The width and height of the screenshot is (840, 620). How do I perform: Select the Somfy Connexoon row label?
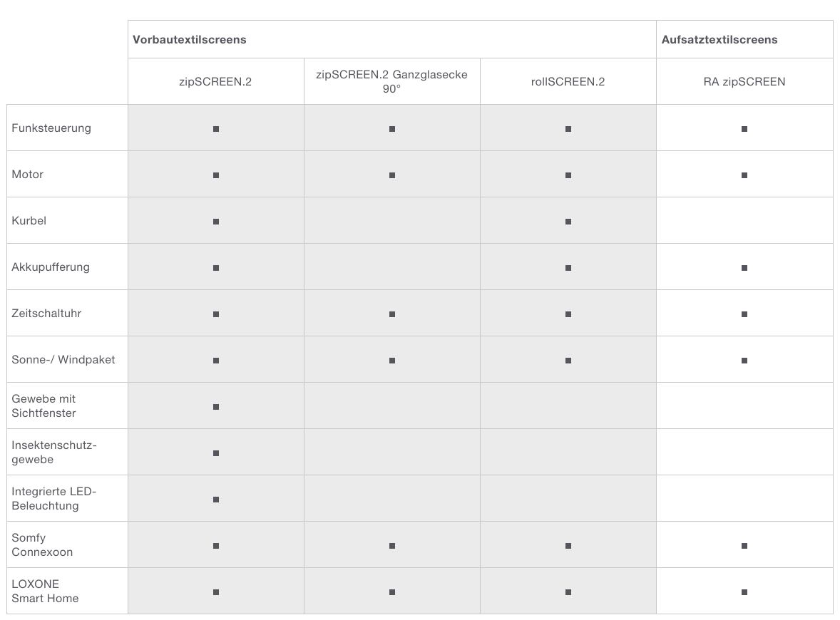pos(42,544)
